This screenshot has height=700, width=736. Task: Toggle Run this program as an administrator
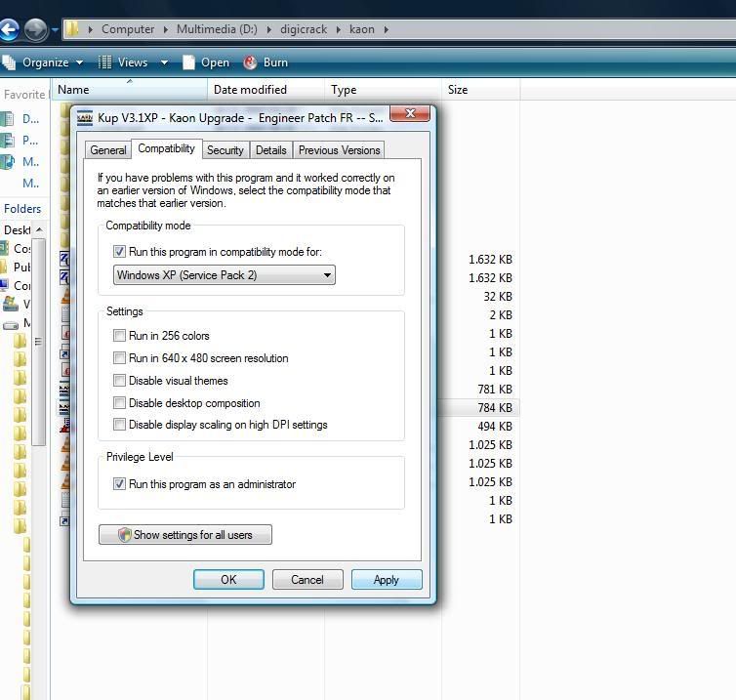click(120, 484)
